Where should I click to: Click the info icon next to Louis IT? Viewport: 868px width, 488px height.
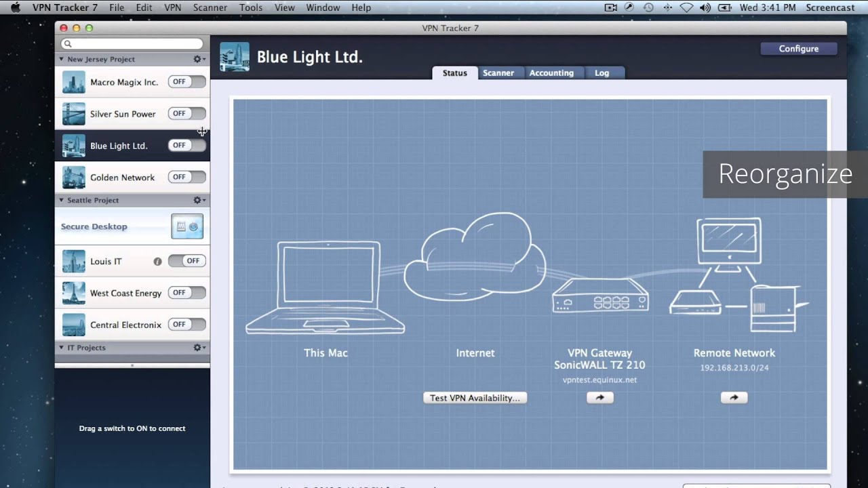point(157,262)
